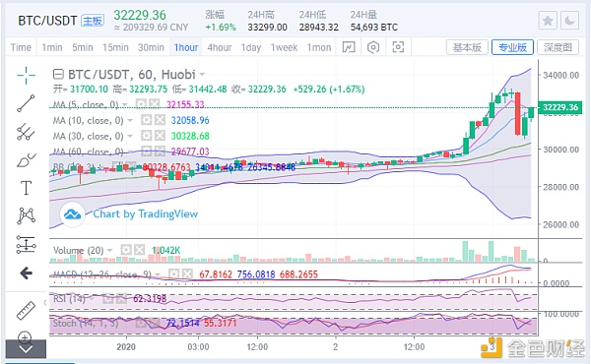Click Stoch indicator label
Screen dimensions: 591x364
click(x=85, y=323)
